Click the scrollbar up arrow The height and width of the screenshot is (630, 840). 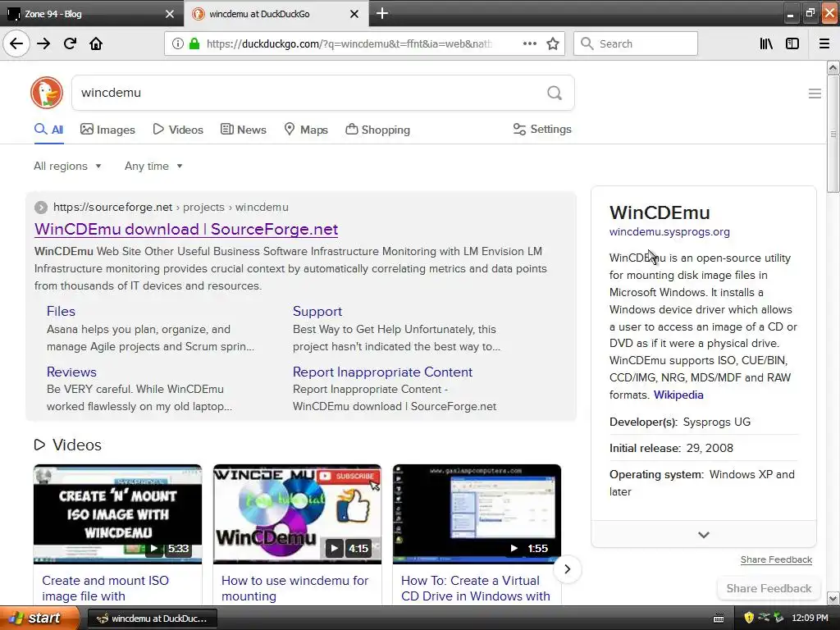[x=833, y=68]
